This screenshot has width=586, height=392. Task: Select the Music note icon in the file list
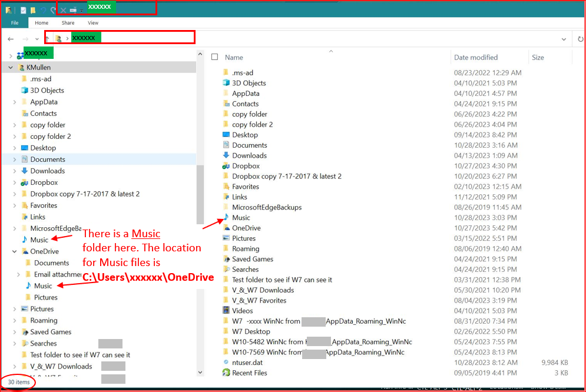226,218
